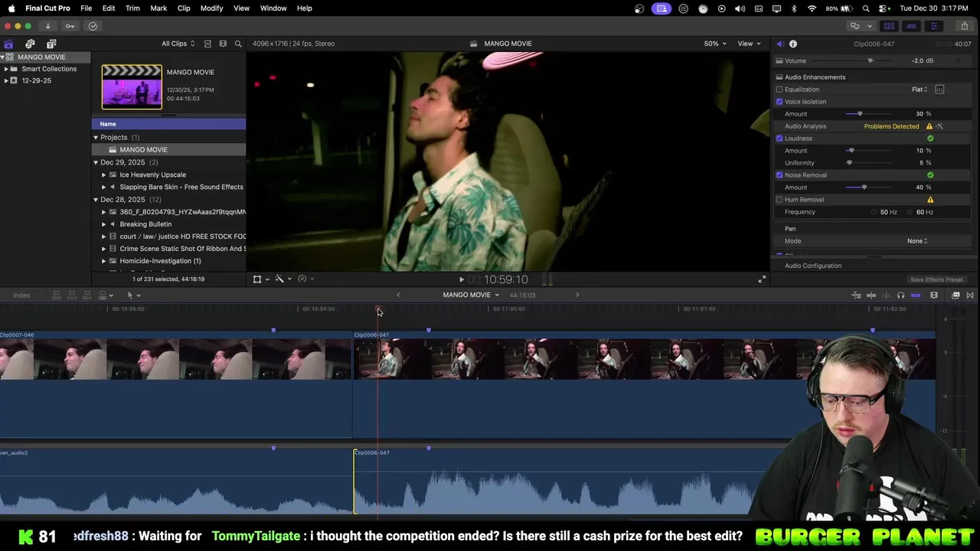Viewport: 980px width, 551px height.
Task: Show the Audio inspector speaker icon
Action: coord(779,44)
